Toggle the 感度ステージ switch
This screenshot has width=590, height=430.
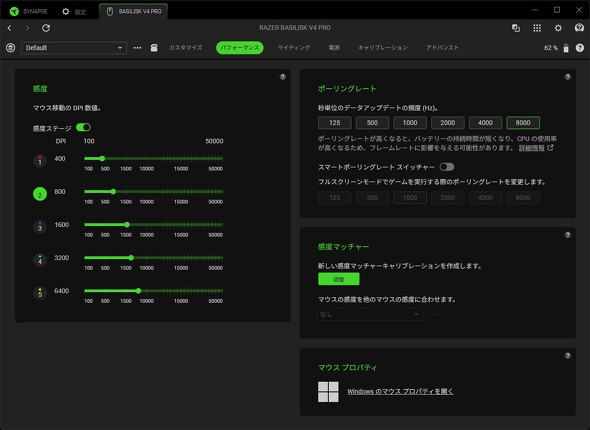click(x=83, y=128)
